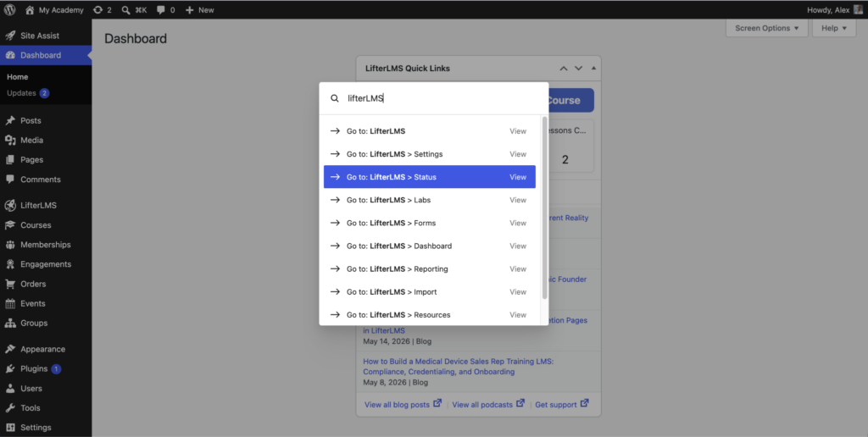This screenshot has height=437, width=868.
Task: Click the Memberships people icon
Action: point(10,245)
